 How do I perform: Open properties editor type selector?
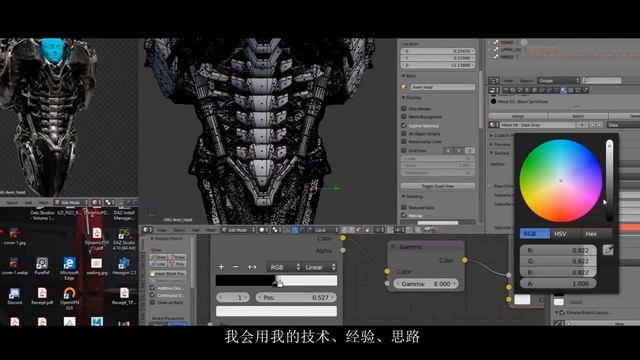pos(494,90)
